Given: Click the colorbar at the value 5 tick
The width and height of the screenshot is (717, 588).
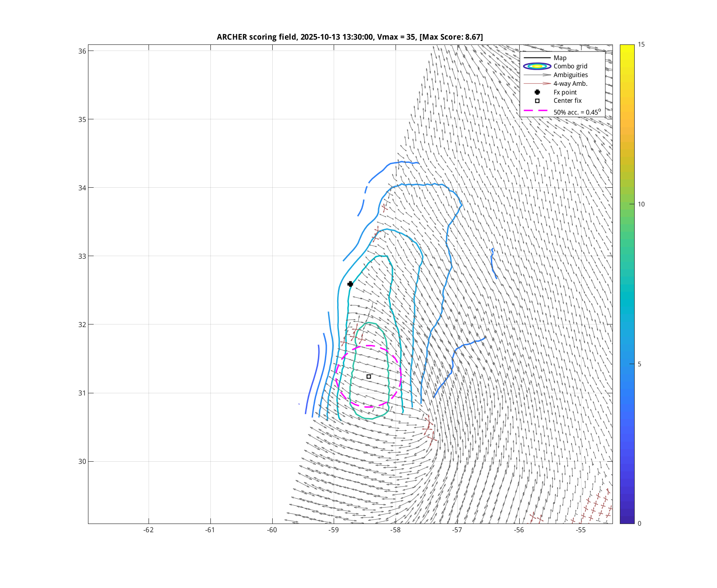Looking at the screenshot, I should 627,364.
